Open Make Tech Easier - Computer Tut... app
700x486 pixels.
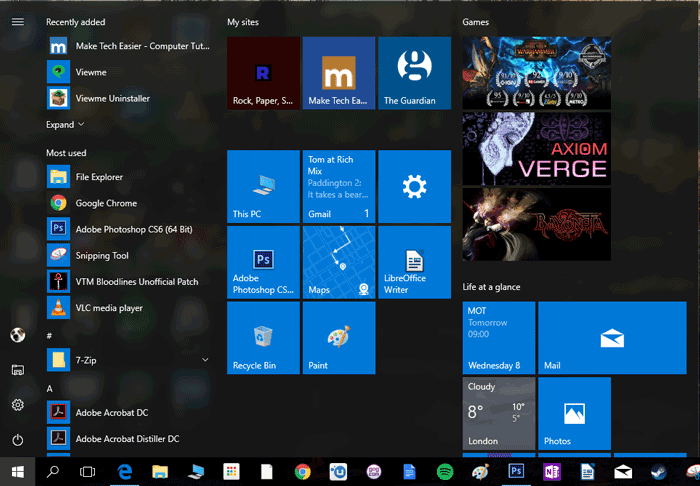pos(128,46)
